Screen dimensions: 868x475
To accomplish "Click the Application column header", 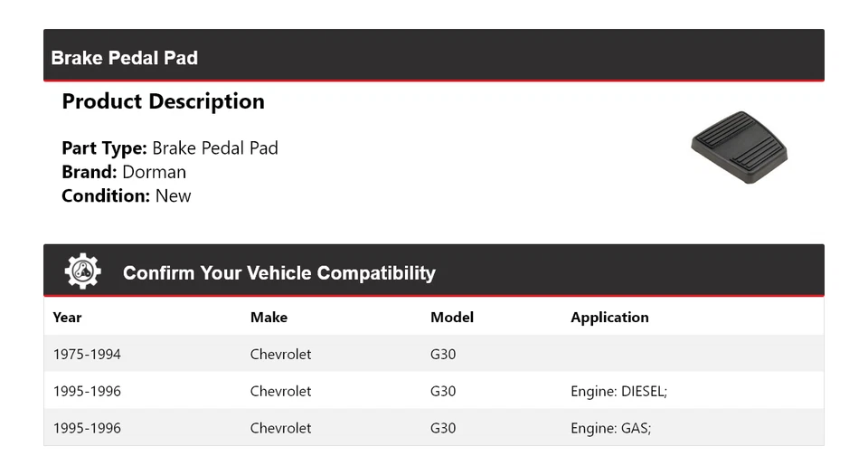I will (x=609, y=318).
